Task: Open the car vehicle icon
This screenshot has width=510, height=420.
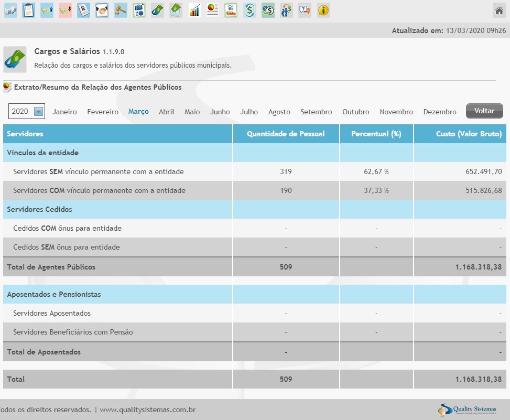Action: (231, 10)
